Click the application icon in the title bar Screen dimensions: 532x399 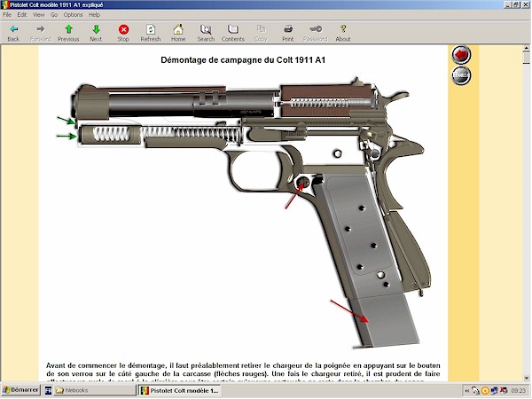coord(5,4)
